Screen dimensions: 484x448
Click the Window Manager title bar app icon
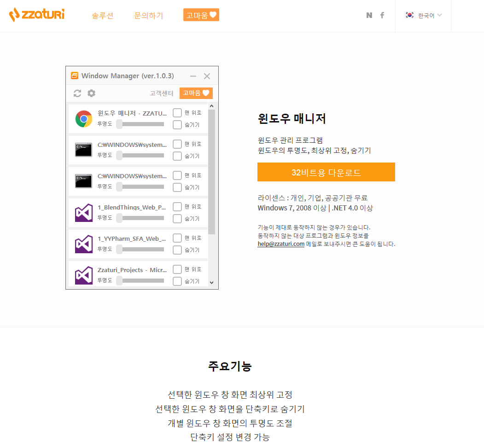tap(75, 76)
